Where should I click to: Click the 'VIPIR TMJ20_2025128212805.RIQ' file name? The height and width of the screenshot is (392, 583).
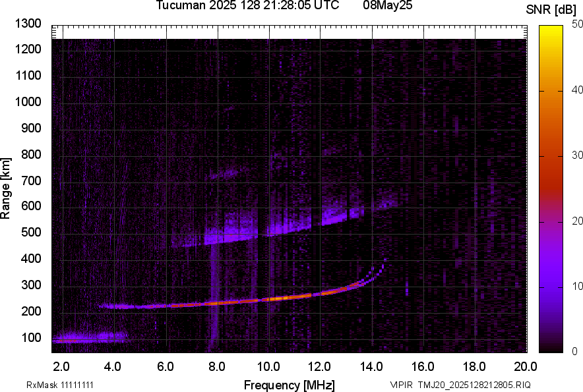coord(460,385)
